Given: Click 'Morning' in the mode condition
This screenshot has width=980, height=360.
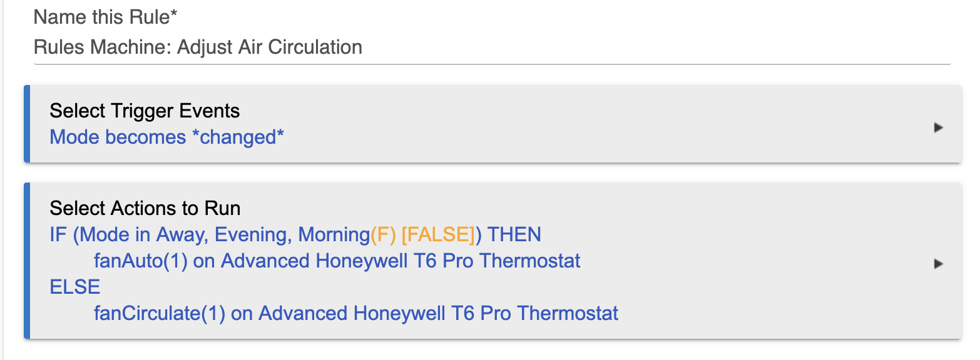Looking at the screenshot, I should [x=334, y=235].
